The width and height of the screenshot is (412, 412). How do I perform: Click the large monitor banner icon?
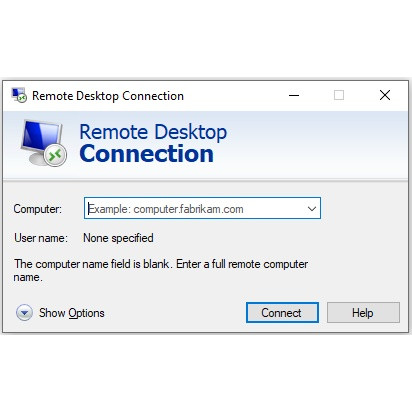pos(43,143)
